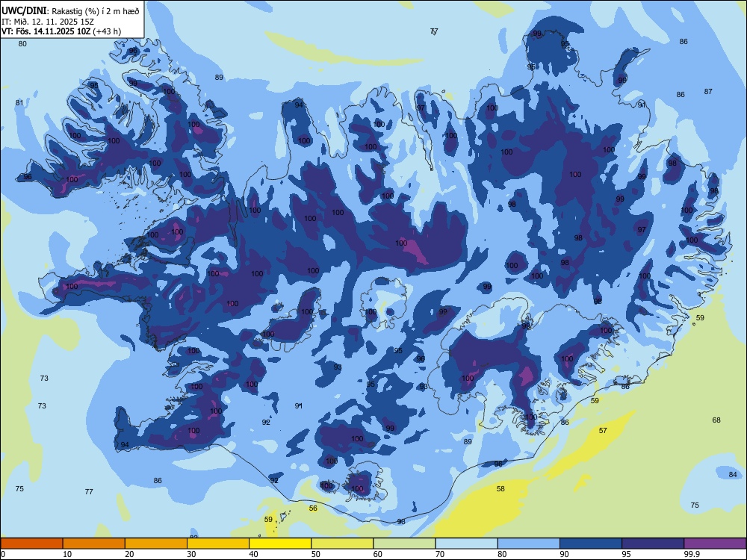Click the UWC/DINI title text
The image size is (747, 560).
24,10
